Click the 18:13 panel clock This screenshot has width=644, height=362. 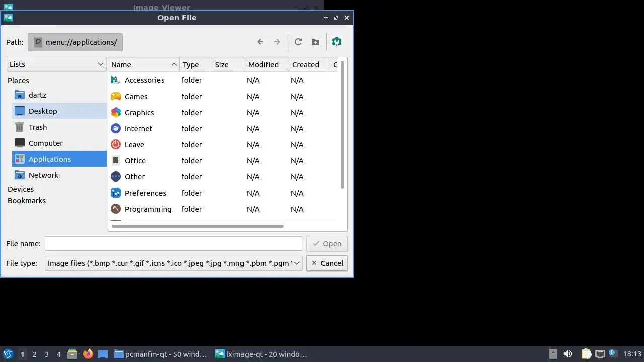click(632, 354)
